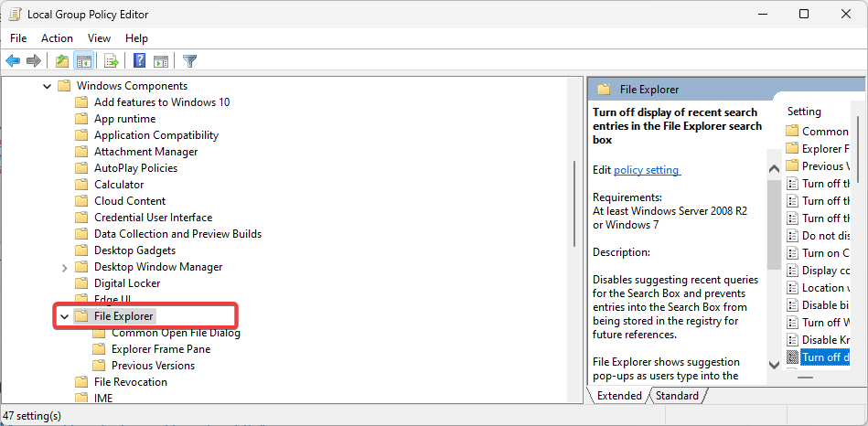The width and height of the screenshot is (868, 426).
Task: Click the Local Group Policy Editor title icon
Action: (x=15, y=15)
